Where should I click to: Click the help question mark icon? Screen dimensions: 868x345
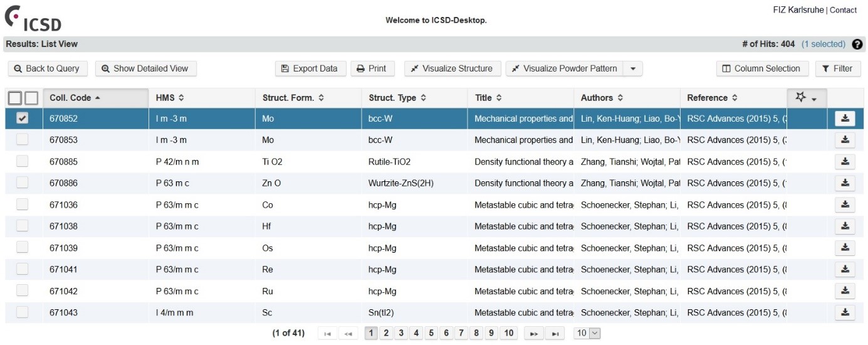[x=857, y=45]
